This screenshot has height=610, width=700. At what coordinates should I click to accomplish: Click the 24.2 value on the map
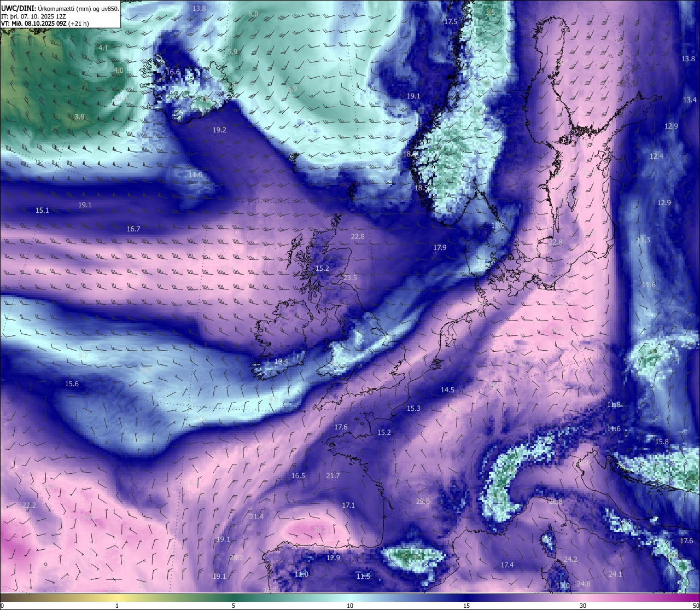tap(570, 559)
